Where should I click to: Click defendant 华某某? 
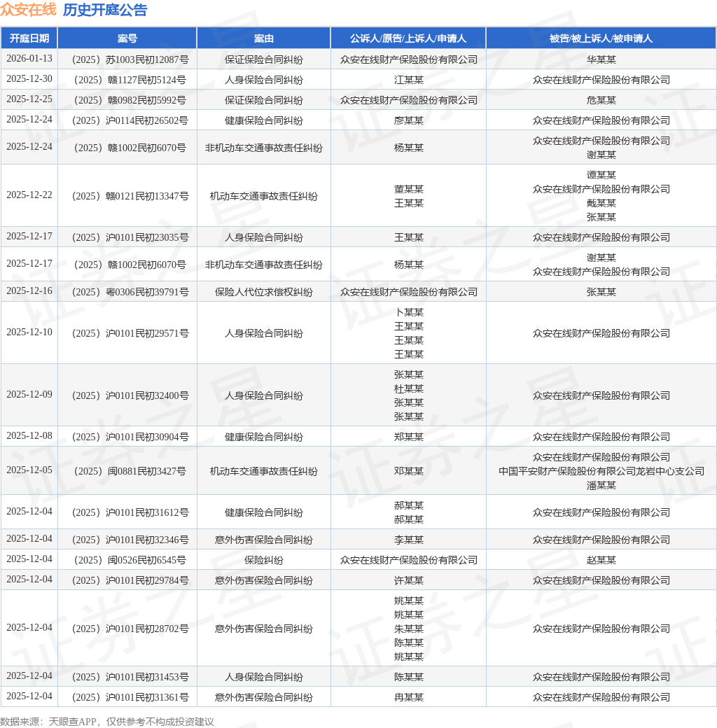[x=601, y=59]
